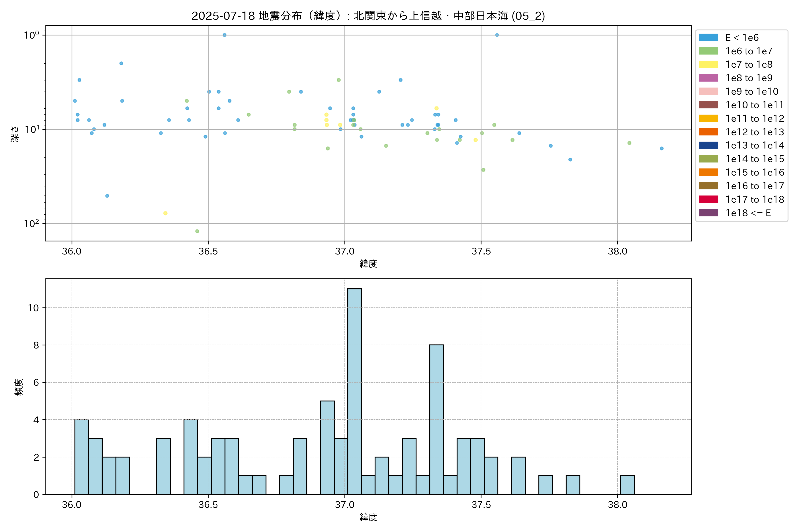Screen dimensions: 798x532
Task: Click the blue E < 1e6 legend swatch
Action: pos(708,38)
